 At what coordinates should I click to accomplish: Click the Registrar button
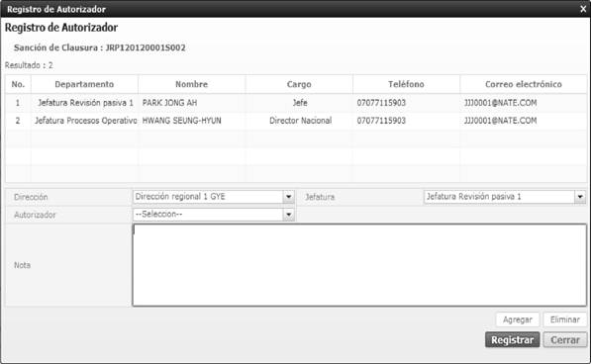[x=512, y=340]
